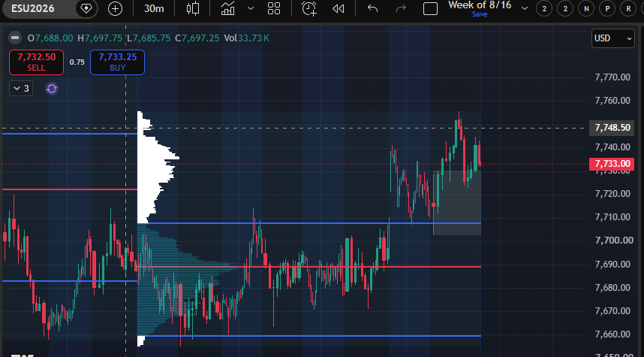This screenshot has width=644, height=357.
Task: Click the second circled 2 button
Action: point(565,8)
